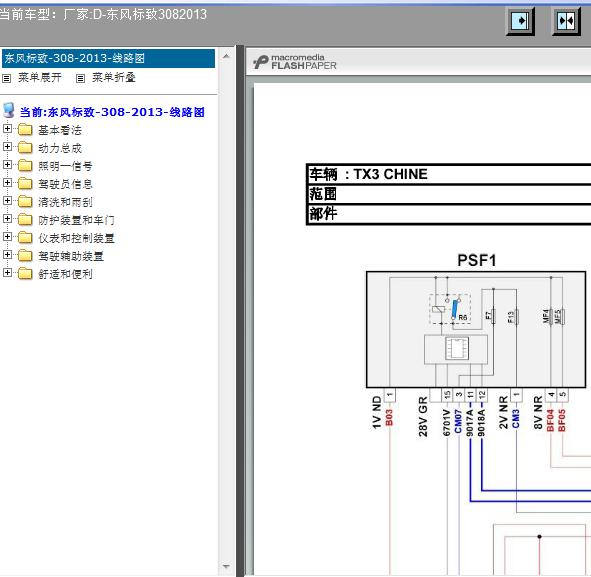Open the 清洗和雨刮 folder label
Image resolution: width=591 pixels, height=577 pixels.
pyautogui.click(x=65, y=202)
